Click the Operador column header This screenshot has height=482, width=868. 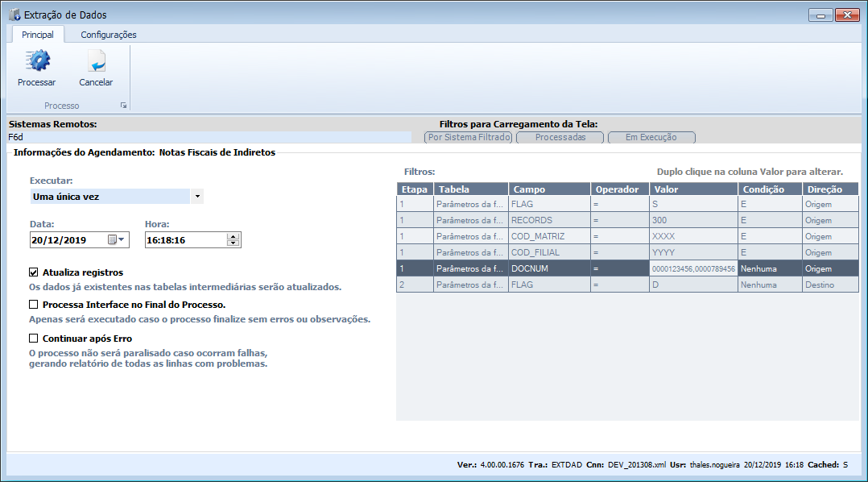620,189
